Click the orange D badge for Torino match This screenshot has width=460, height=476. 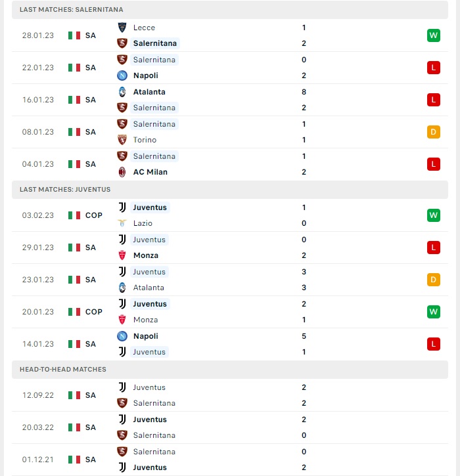coord(433,132)
